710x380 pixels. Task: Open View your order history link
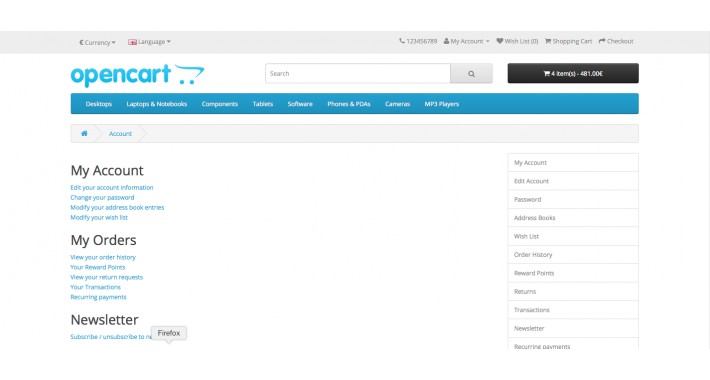(103, 257)
